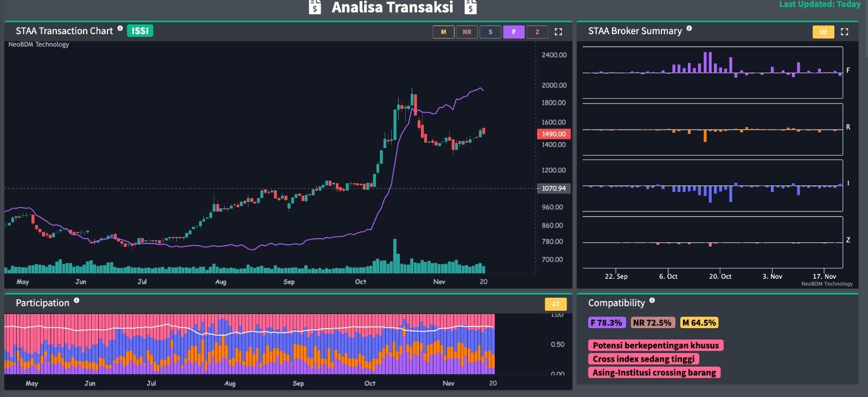The width and height of the screenshot is (868, 397).
Task: Click the red 1490.00 current price label
Action: point(553,134)
